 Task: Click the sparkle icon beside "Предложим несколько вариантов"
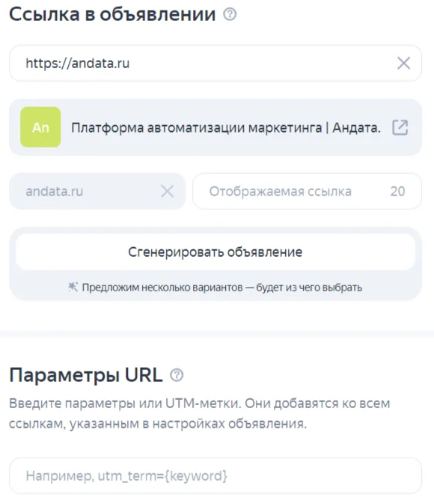73,287
